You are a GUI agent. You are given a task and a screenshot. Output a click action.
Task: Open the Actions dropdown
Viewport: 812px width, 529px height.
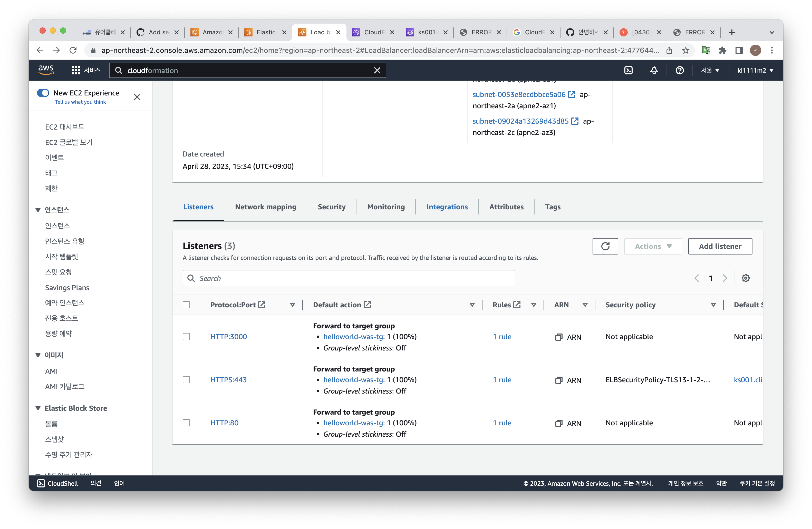tap(653, 246)
